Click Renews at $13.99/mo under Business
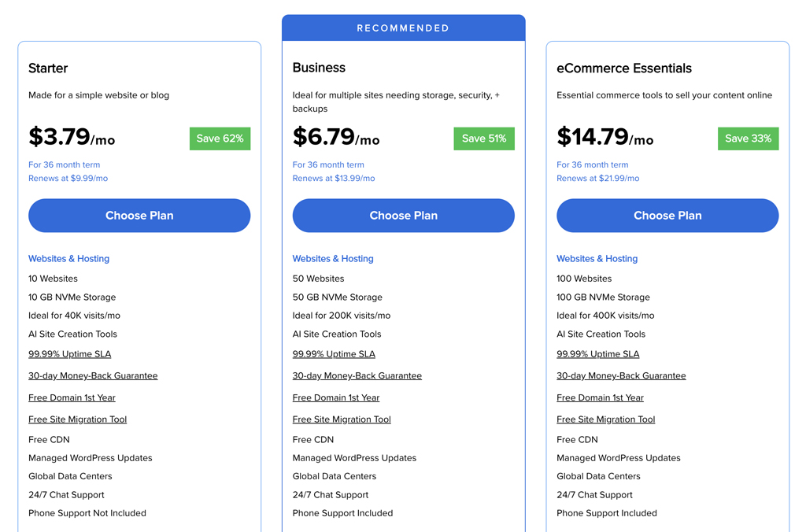Screen dimensions: 806x532 click(x=333, y=178)
